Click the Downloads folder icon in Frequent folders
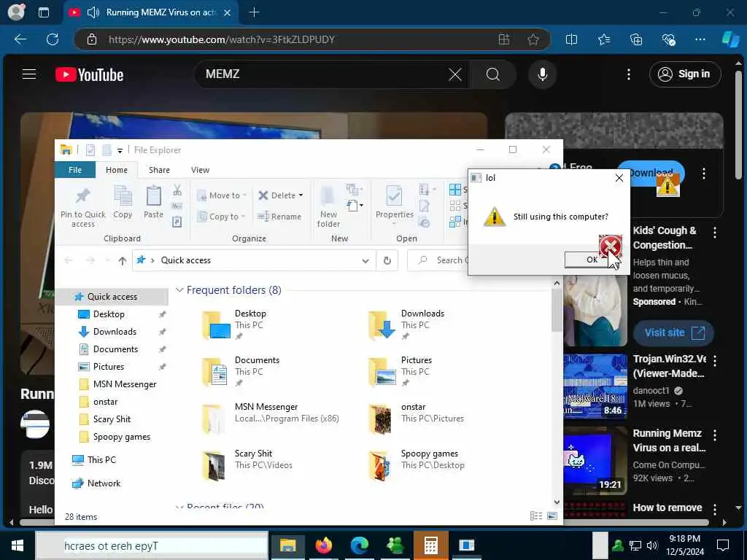747x560 pixels. [382, 325]
